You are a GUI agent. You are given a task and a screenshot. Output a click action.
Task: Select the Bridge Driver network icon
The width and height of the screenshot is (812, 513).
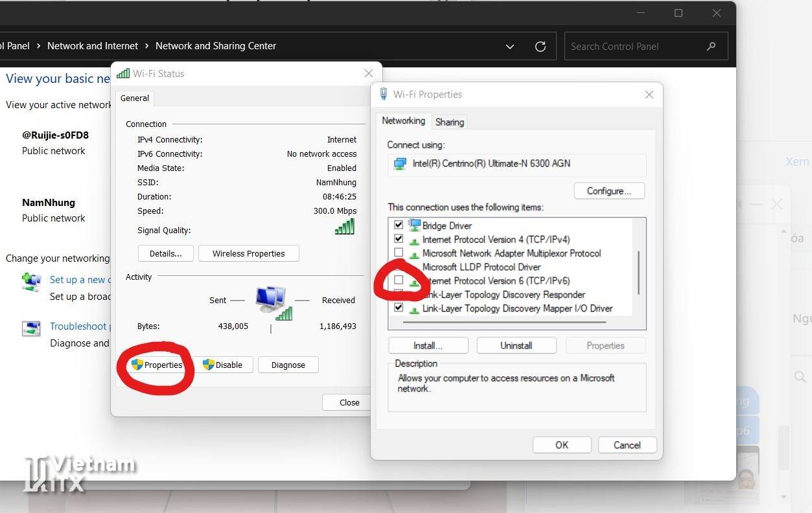[413, 225]
